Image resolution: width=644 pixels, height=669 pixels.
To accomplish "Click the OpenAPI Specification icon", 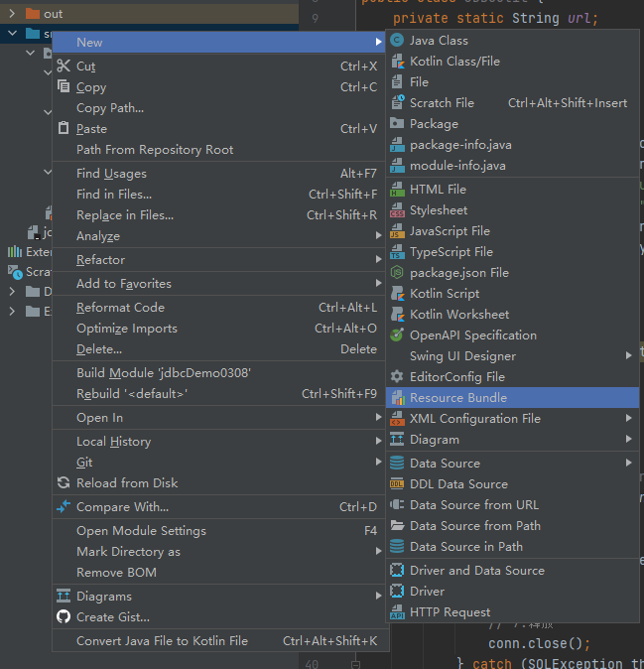I will coord(397,334).
